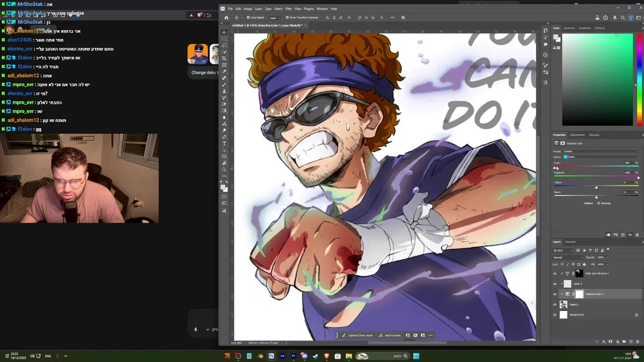Switch to the Swatches tab
The image size is (644, 362).
(x=569, y=28)
